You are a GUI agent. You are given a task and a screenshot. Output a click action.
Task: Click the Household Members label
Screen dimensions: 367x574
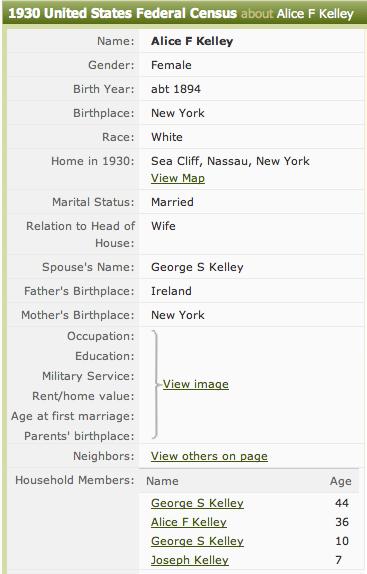(x=75, y=480)
